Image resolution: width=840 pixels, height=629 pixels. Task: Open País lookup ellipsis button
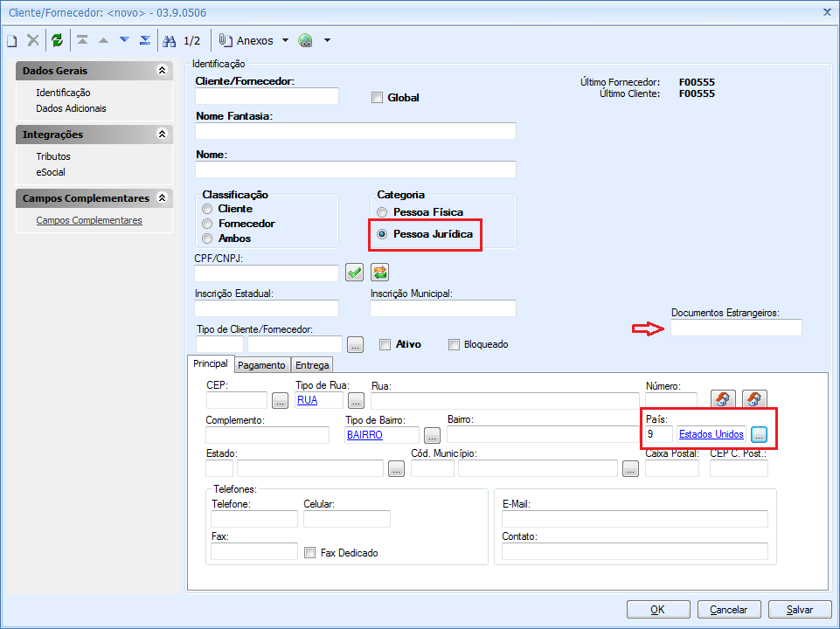pyautogui.click(x=759, y=435)
